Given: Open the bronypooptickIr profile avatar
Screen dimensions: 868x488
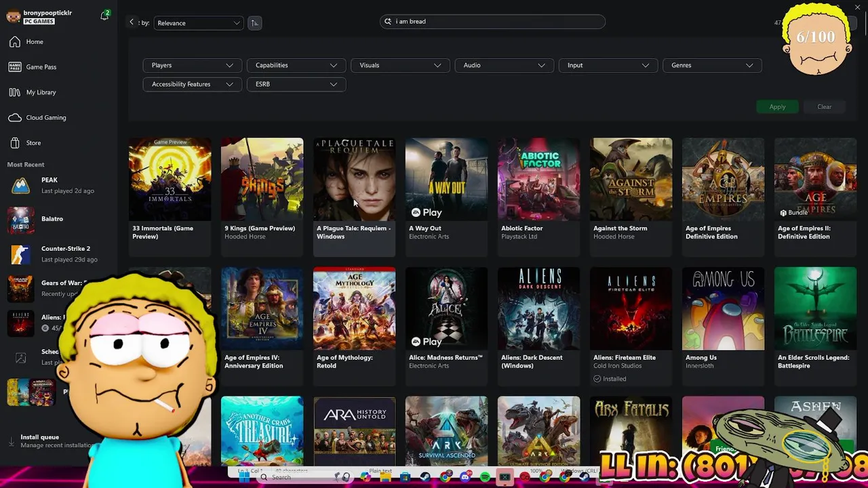Looking at the screenshot, I should [x=14, y=16].
